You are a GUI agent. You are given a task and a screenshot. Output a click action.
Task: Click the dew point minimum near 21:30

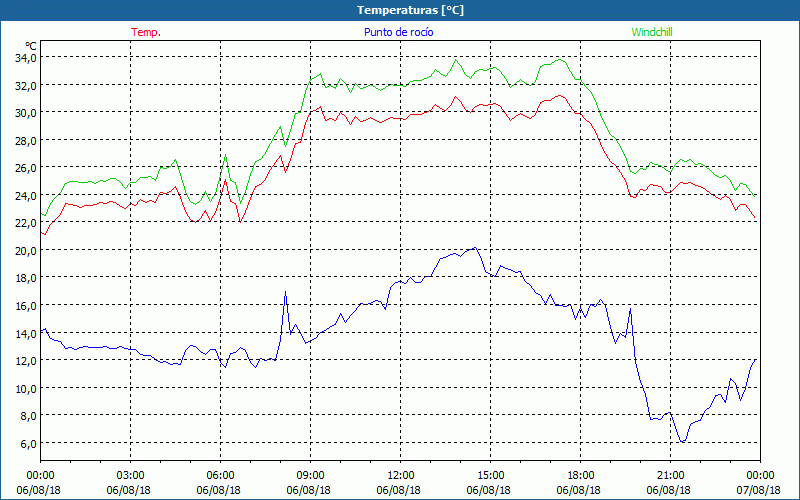click(683, 441)
